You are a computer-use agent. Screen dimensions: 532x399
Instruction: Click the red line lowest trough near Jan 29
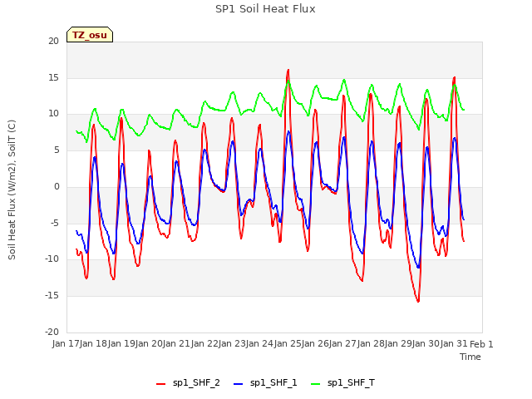[418, 301]
